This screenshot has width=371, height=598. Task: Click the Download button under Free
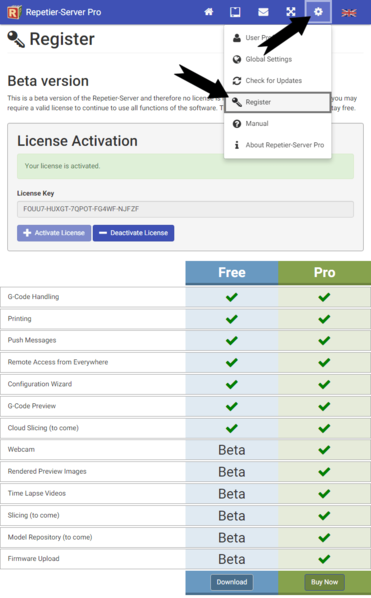pyautogui.click(x=232, y=582)
